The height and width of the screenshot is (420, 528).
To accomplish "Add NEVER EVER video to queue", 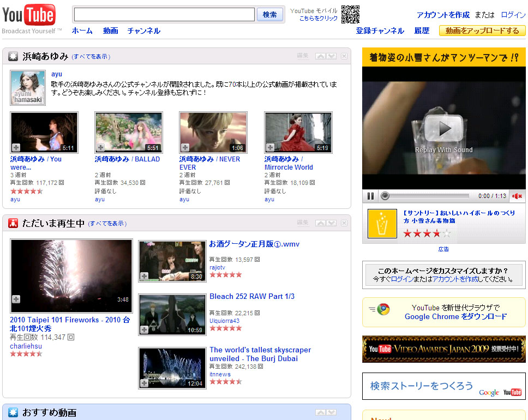I will coord(185,147).
